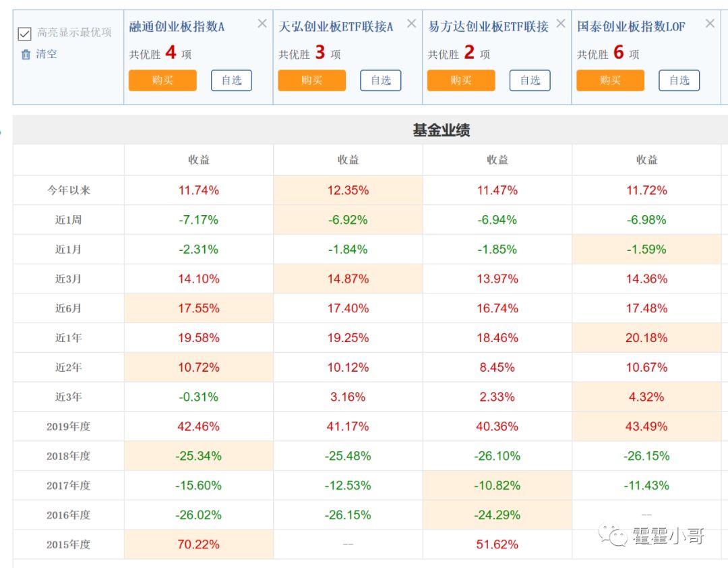728x568 pixels.
Task: Add 易方达创业板ETF联接 to 自选
Action: (530, 80)
